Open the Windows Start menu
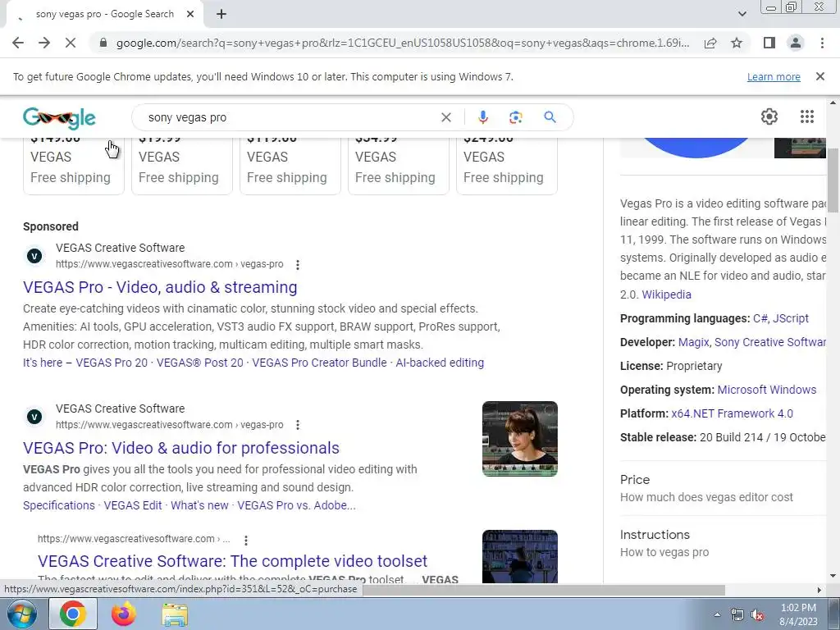This screenshot has height=630, width=840. pos(22,614)
